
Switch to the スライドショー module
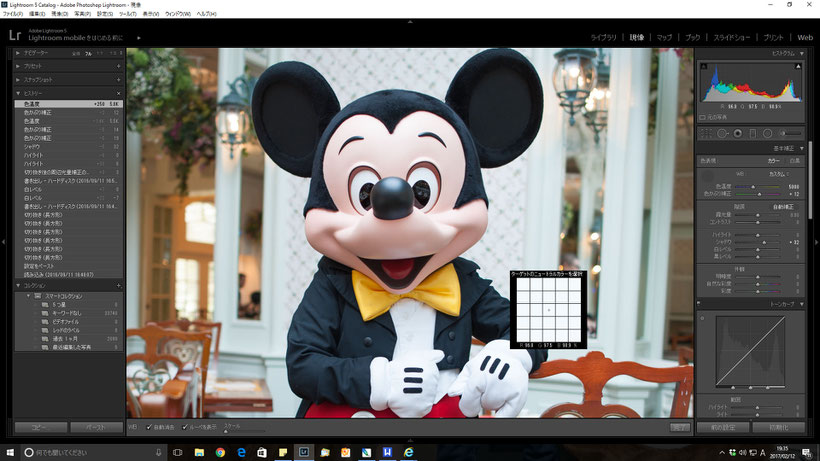732,38
